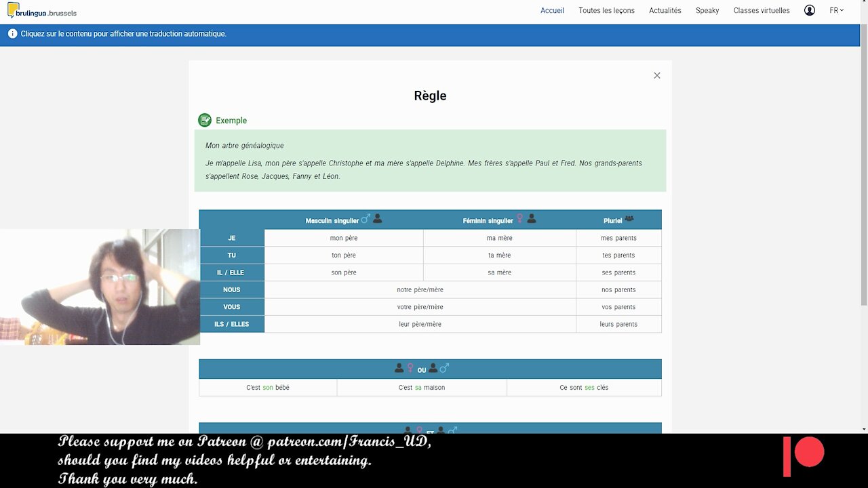This screenshot has height=488, width=868.
Task: Click the scrollbar down arrow
Action: 863,429
